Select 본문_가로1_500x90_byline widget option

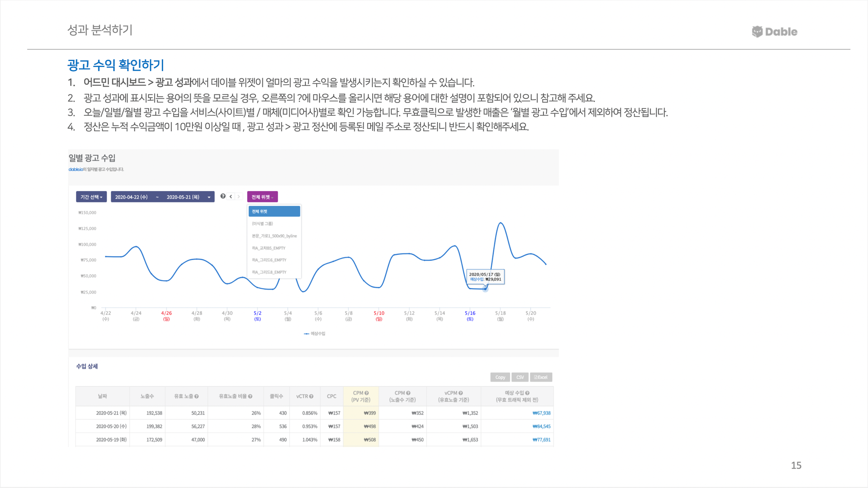click(x=274, y=236)
